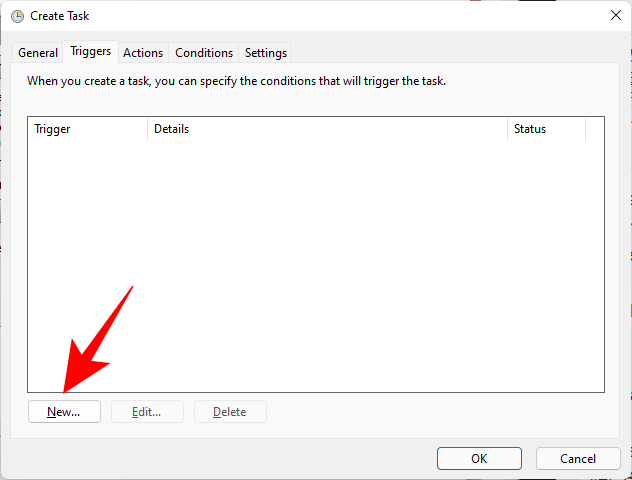Cancel the Create Task dialog

[578, 458]
